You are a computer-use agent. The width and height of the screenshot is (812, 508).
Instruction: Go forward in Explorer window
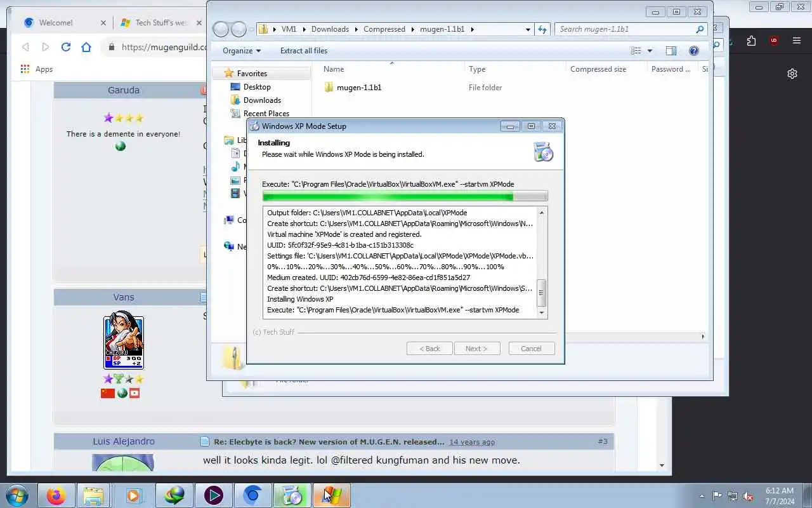[239, 29]
